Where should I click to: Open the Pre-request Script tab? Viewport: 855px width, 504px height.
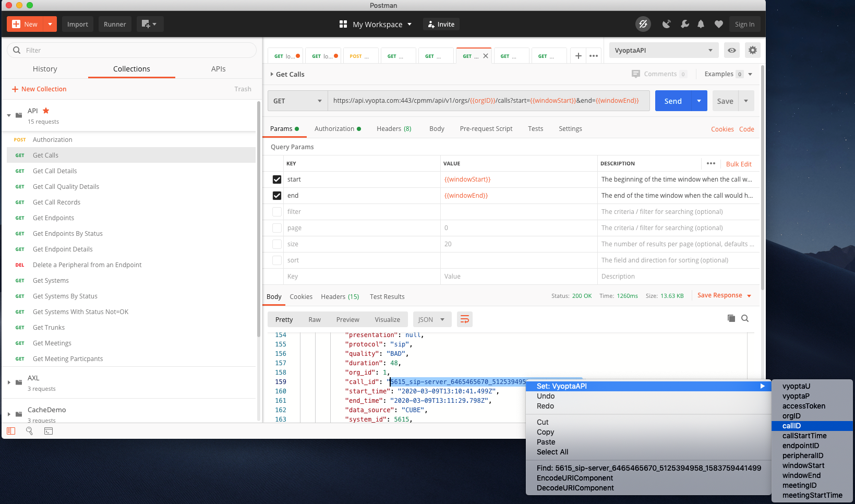point(486,129)
